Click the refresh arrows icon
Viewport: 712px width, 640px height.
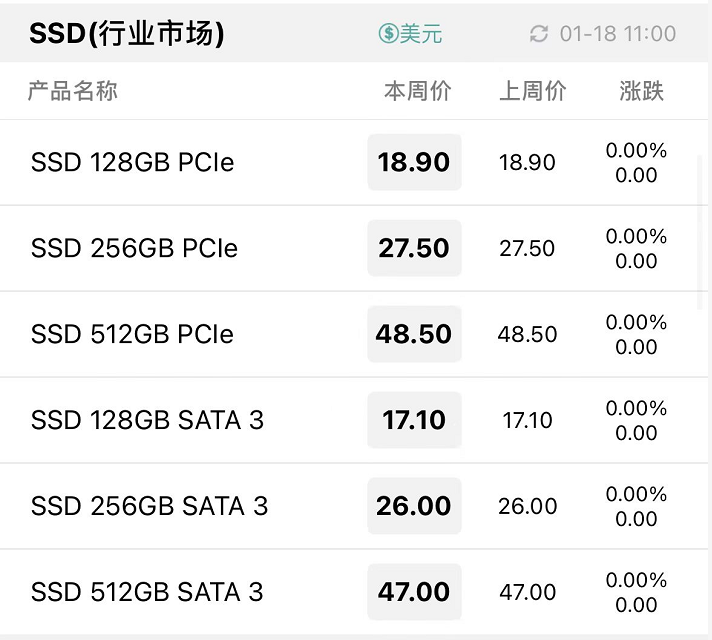[539, 34]
